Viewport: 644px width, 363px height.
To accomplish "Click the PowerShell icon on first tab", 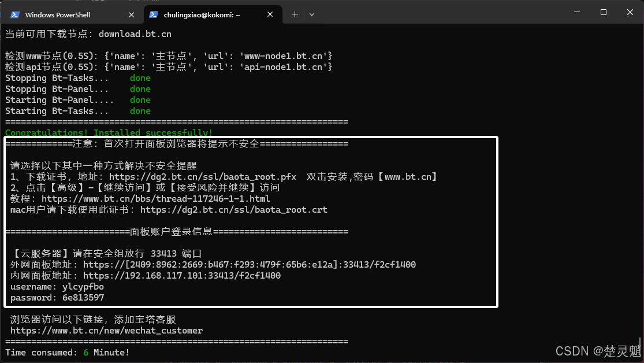I will point(15,15).
